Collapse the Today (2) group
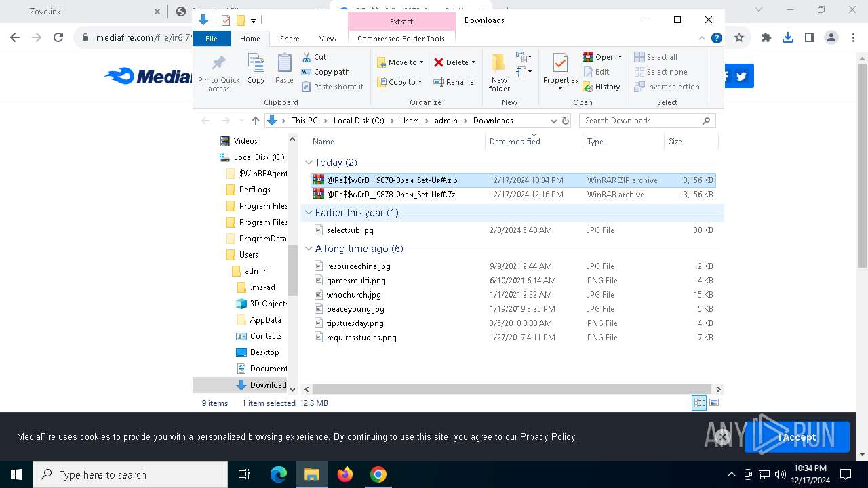Viewport: 868px width, 488px height. [x=309, y=163]
